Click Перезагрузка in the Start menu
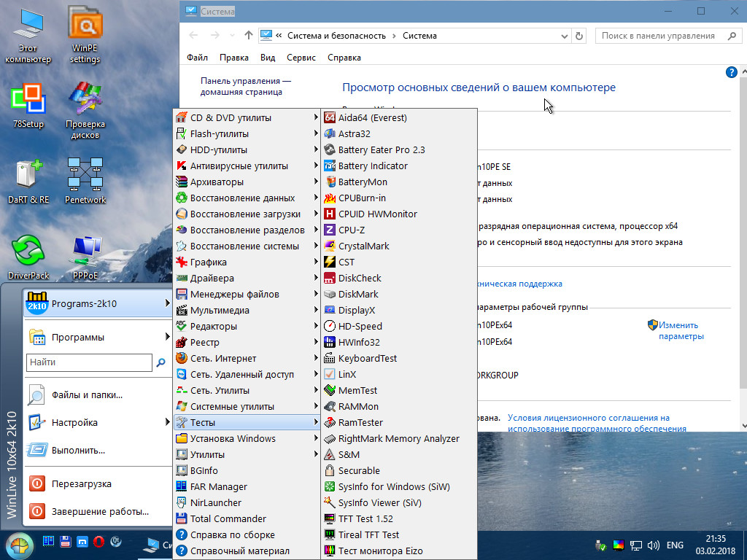The height and width of the screenshot is (560, 747). coord(81,483)
